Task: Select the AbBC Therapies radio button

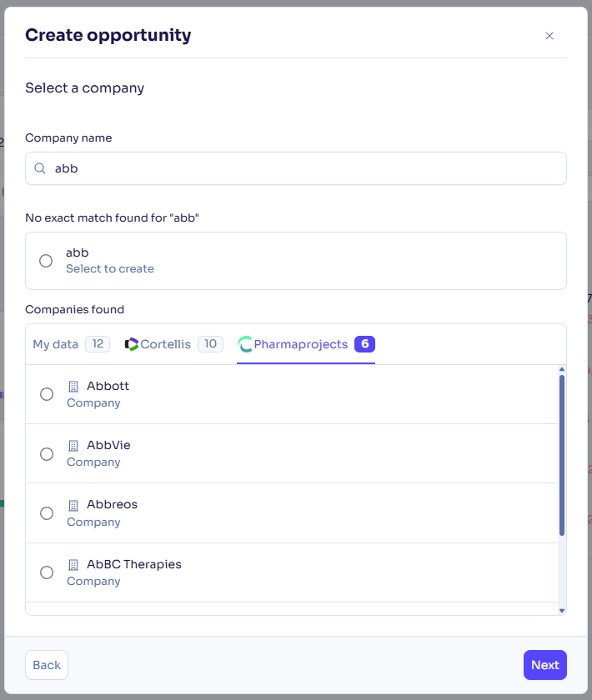Action: click(x=47, y=572)
